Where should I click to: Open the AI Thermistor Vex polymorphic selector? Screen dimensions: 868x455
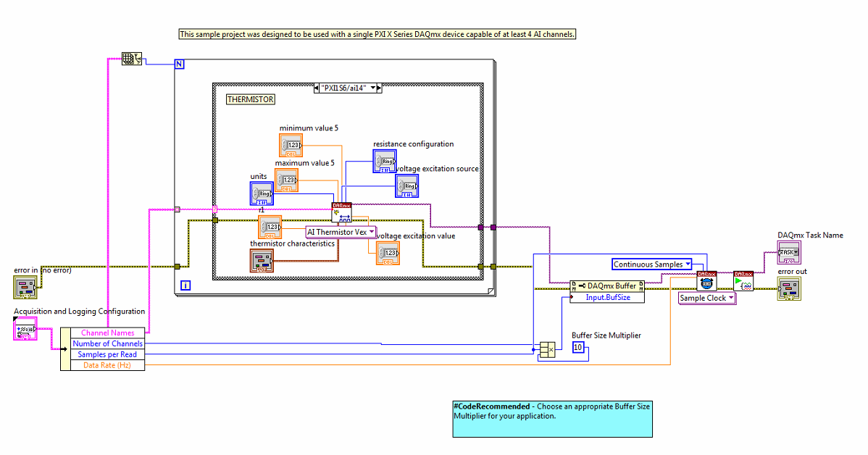coord(341,233)
